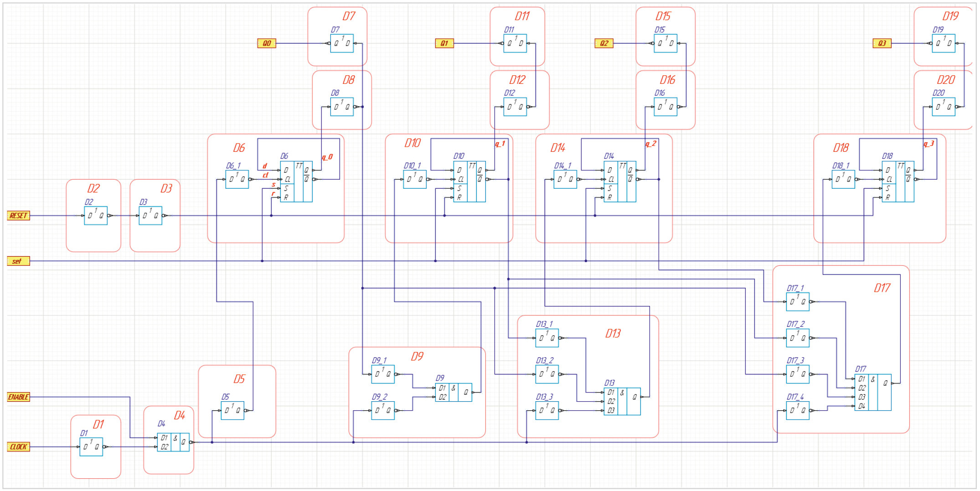Click the red D18 group title
This screenshot has height=491, width=980.
(841, 148)
